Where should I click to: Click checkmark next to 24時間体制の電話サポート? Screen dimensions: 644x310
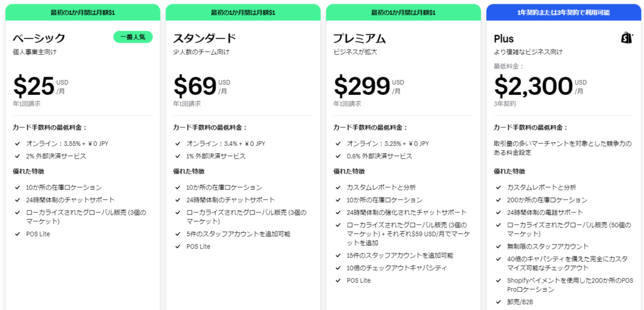tap(498, 213)
